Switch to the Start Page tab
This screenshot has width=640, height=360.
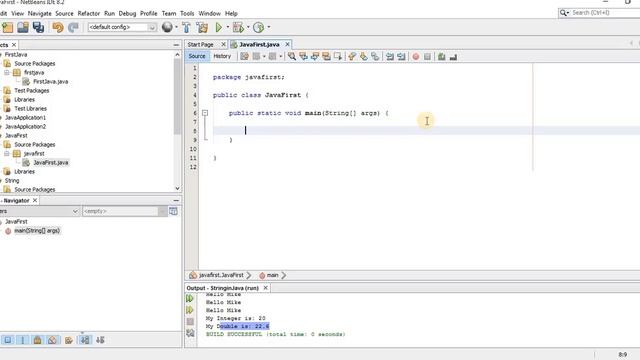click(200, 44)
